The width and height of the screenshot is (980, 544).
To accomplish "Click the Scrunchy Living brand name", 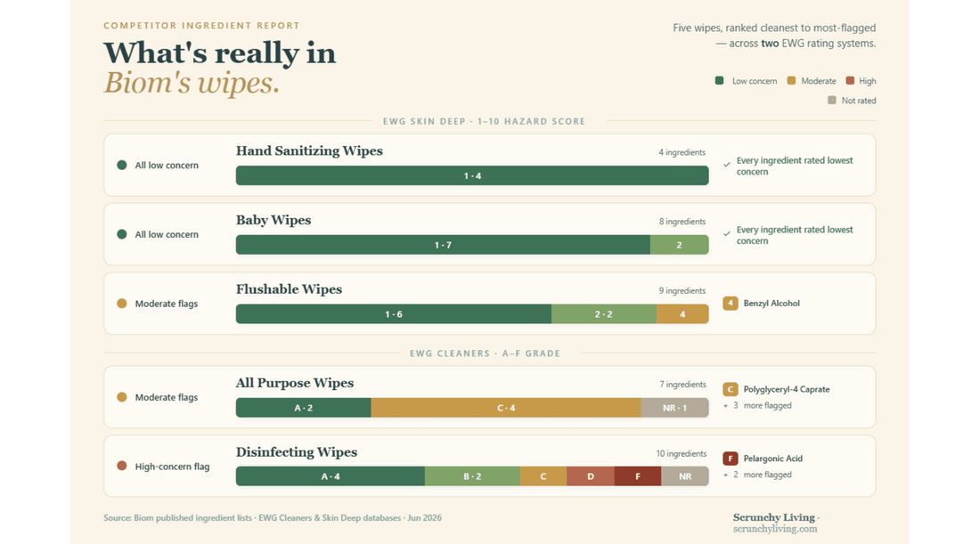I will coord(773,517).
